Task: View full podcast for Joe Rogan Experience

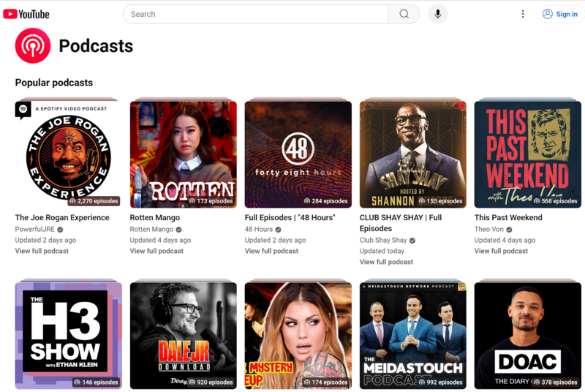Action: [x=42, y=251]
